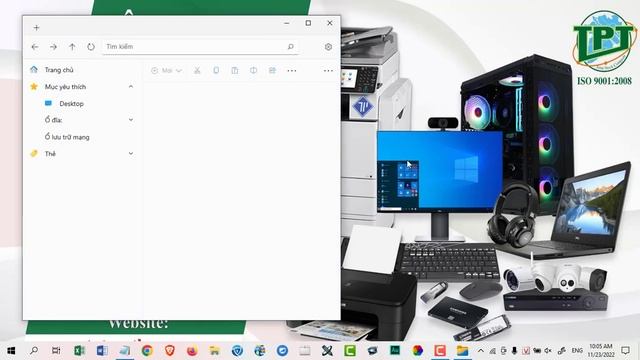Open the far-right three-dot toolbar menu
The image size is (640, 360).
tap(328, 71)
